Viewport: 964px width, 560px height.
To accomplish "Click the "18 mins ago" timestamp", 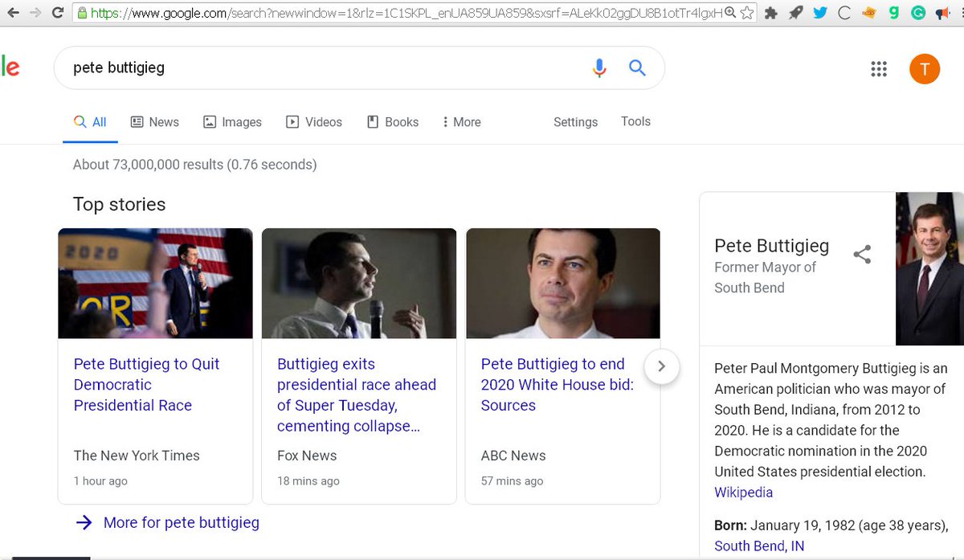I will (x=308, y=481).
